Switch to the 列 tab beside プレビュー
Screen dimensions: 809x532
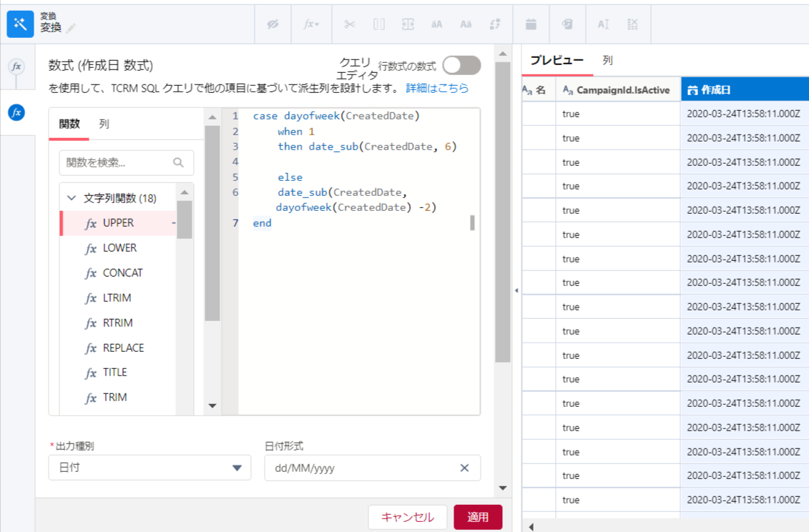pos(607,61)
